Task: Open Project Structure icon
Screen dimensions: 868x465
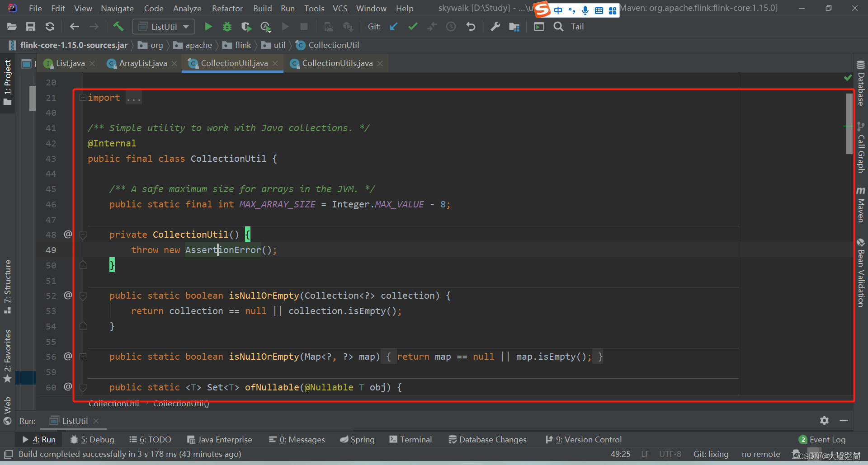Action: 514,27
